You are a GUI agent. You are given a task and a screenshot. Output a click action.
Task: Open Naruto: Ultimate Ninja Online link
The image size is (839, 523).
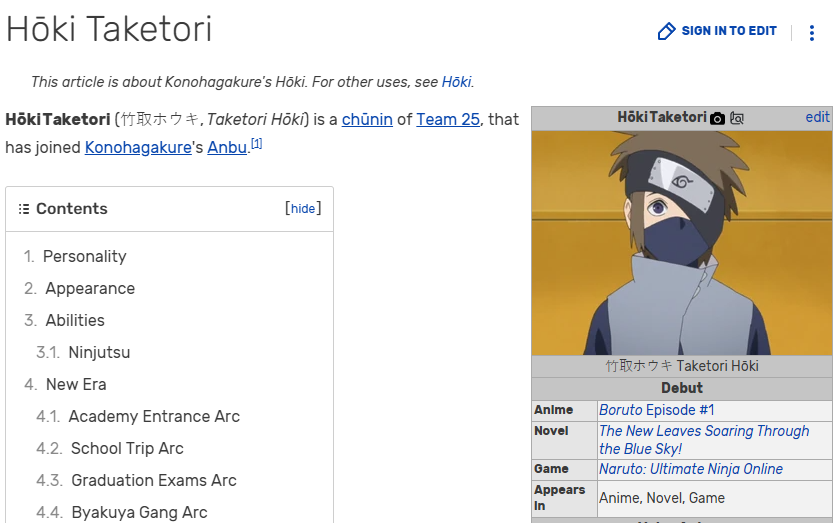point(691,469)
